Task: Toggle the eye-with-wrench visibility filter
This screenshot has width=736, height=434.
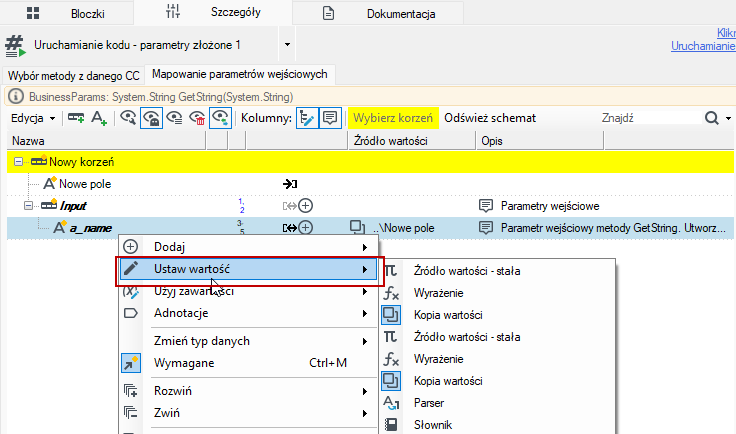Action: pos(128,118)
